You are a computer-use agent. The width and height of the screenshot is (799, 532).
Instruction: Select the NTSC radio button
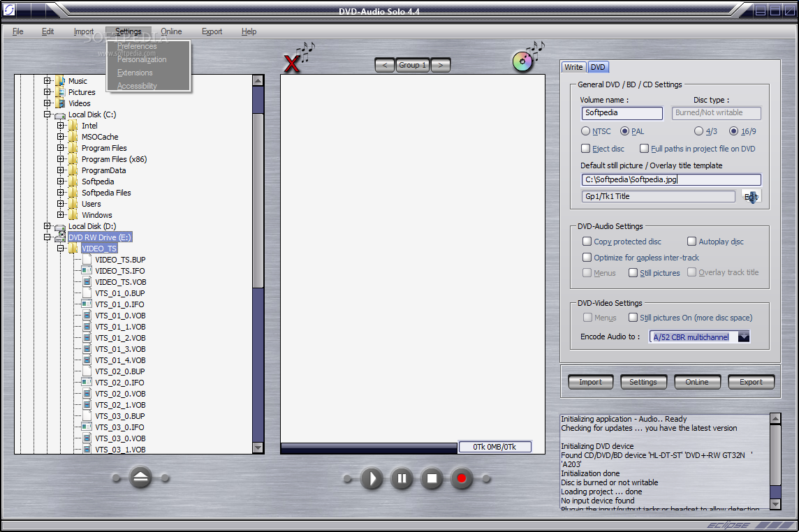[x=585, y=131]
